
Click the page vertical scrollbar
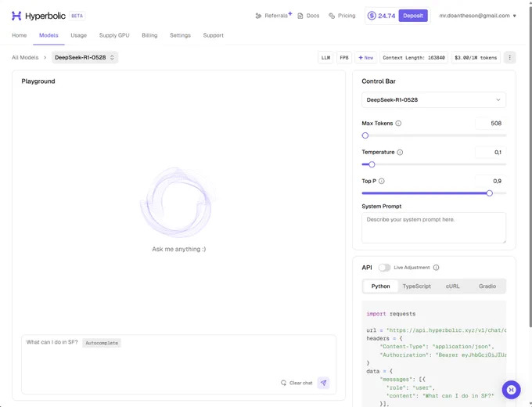(530, 167)
